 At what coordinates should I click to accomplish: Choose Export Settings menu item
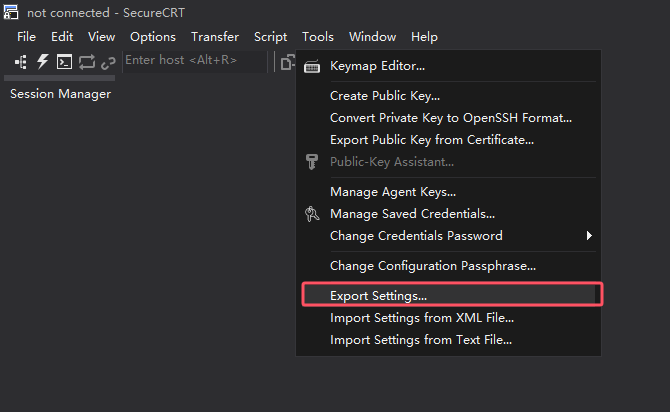449,295
